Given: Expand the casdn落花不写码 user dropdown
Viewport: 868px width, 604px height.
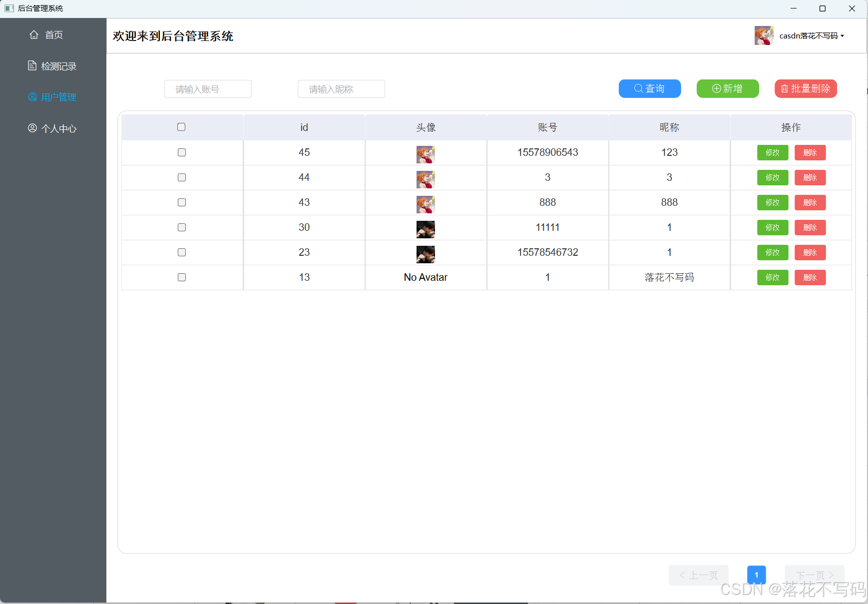Looking at the screenshot, I should (812, 36).
